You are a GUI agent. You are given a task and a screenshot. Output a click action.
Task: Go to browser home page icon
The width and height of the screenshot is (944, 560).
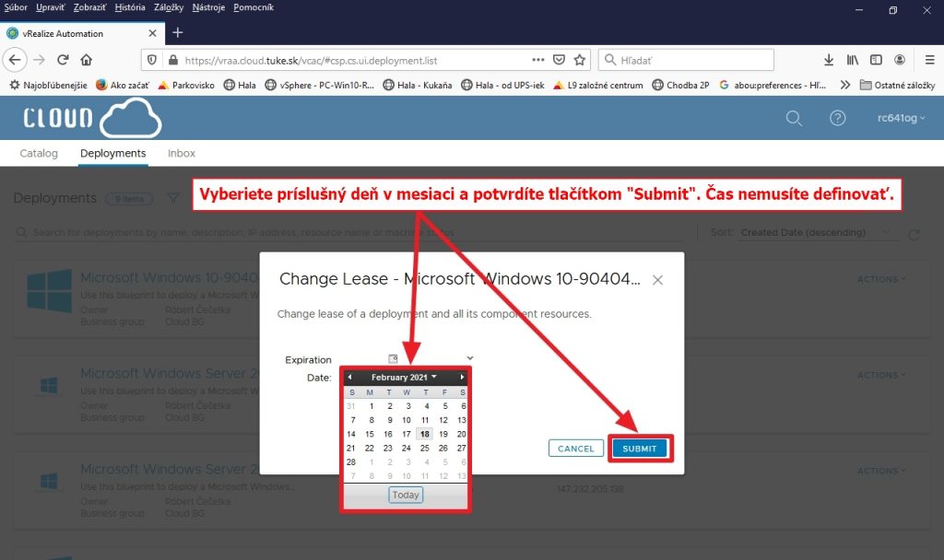[x=87, y=60]
